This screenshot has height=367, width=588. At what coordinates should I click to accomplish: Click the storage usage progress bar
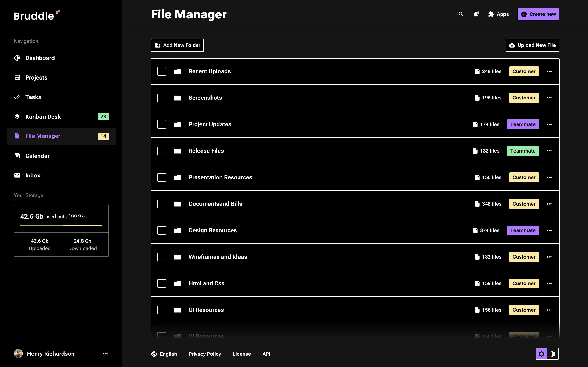[x=61, y=226]
